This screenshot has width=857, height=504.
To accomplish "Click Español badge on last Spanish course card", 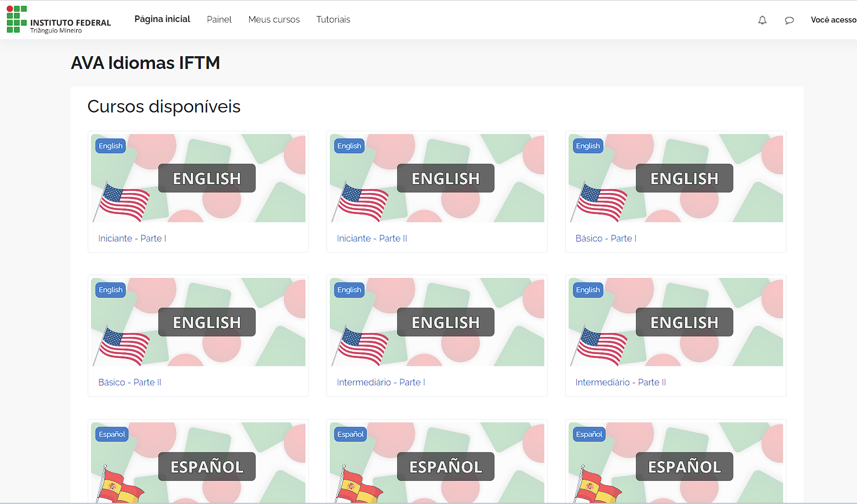I will (x=589, y=435).
